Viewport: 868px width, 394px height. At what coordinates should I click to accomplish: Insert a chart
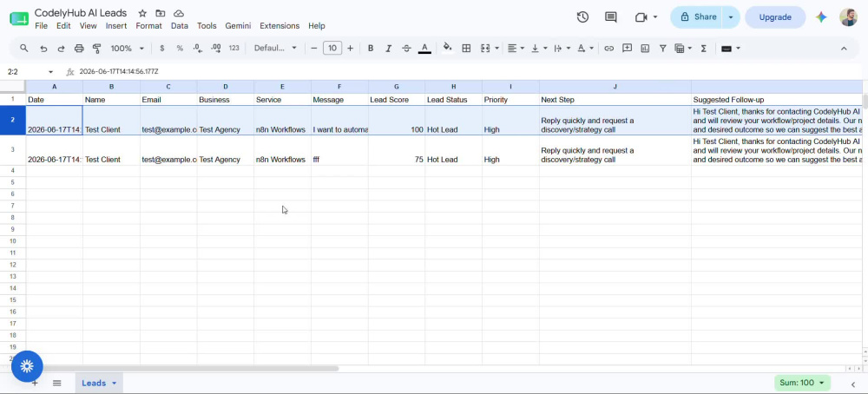[x=645, y=48]
